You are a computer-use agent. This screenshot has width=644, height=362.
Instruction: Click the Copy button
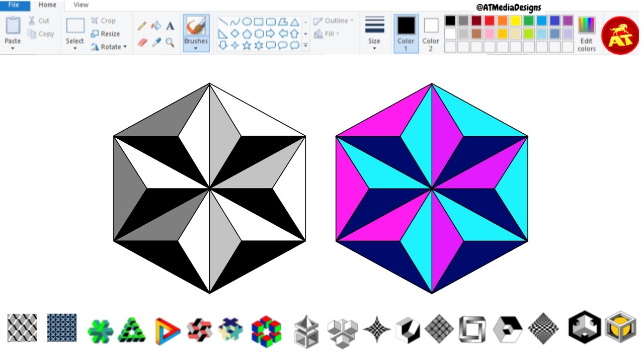[41, 34]
